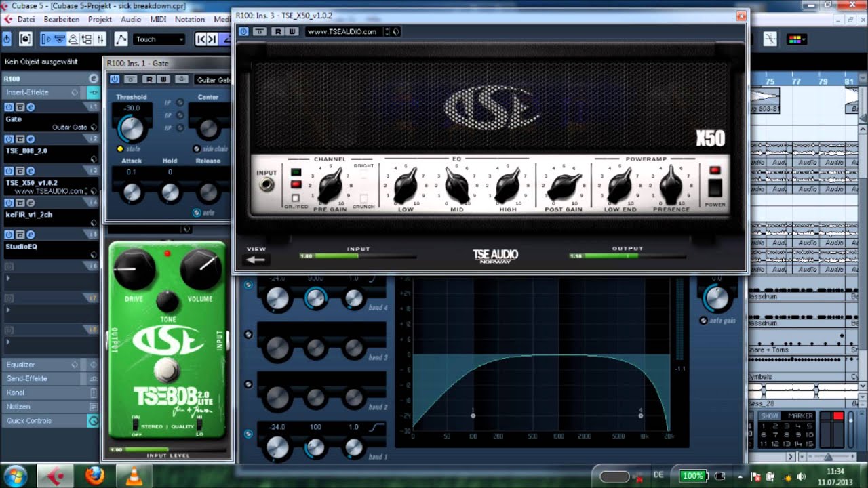Open the MIDI menu
Screen dimensions: 868x488
click(158, 19)
